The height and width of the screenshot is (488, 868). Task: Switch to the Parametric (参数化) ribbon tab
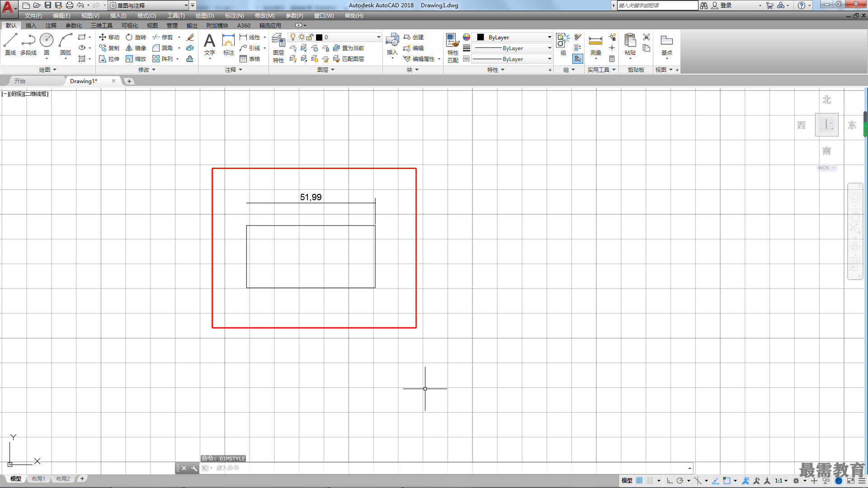coord(74,25)
